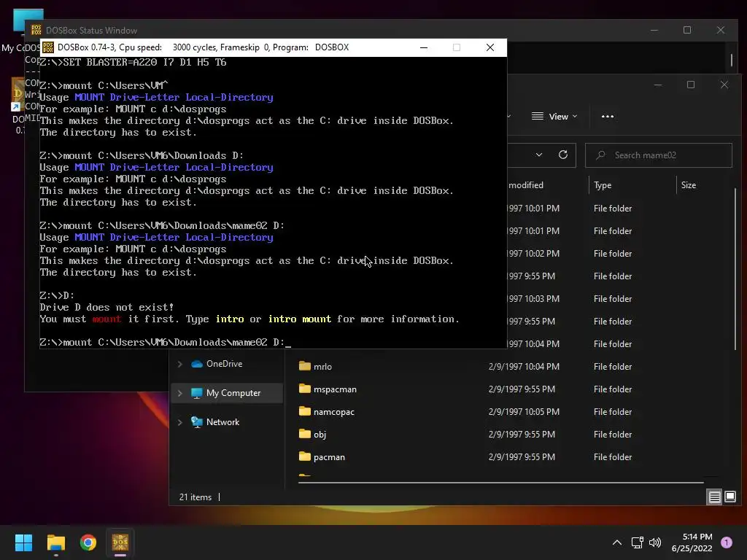Refresh the mame02 folder view
This screenshot has height=560, width=747.
coord(563,155)
